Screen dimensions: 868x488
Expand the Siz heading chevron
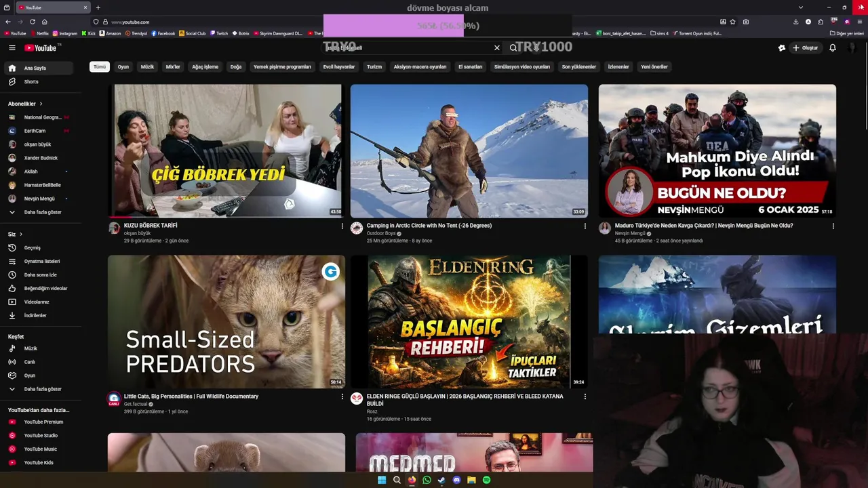(21, 234)
